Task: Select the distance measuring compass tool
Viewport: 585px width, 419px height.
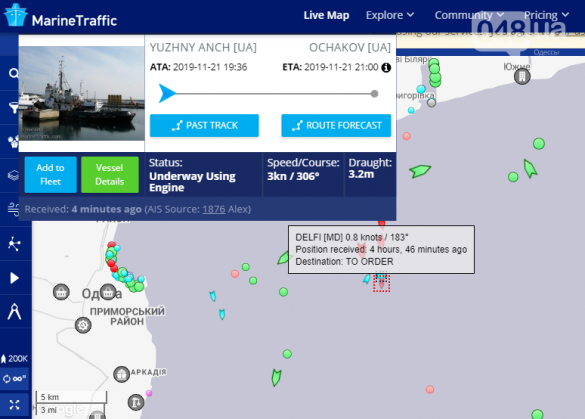Action: tap(14, 312)
